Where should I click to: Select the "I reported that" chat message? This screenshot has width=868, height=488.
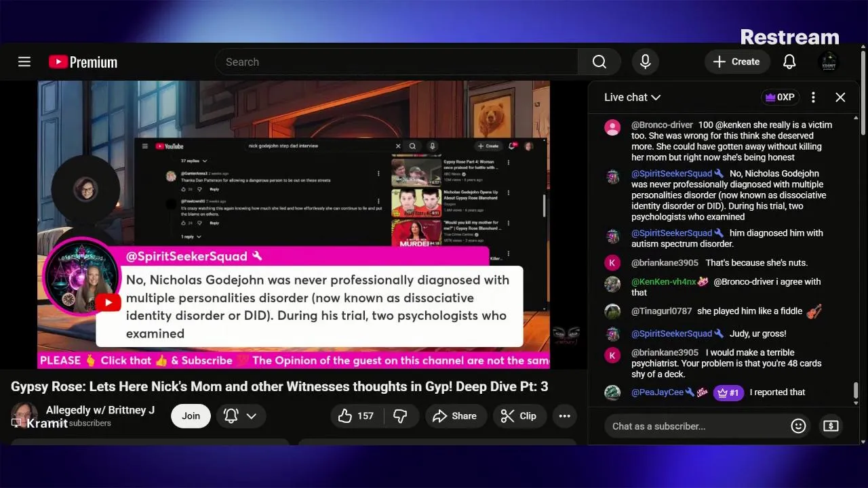pyautogui.click(x=777, y=392)
